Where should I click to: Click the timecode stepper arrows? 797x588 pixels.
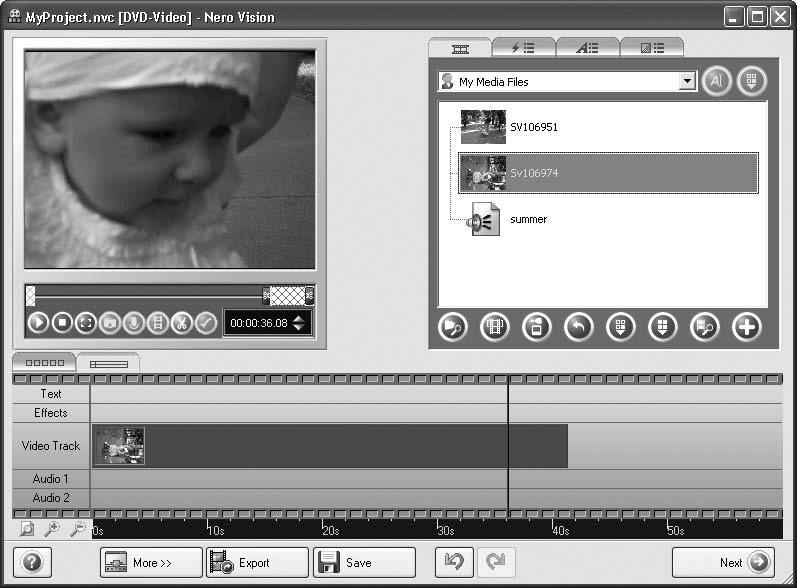click(299, 323)
